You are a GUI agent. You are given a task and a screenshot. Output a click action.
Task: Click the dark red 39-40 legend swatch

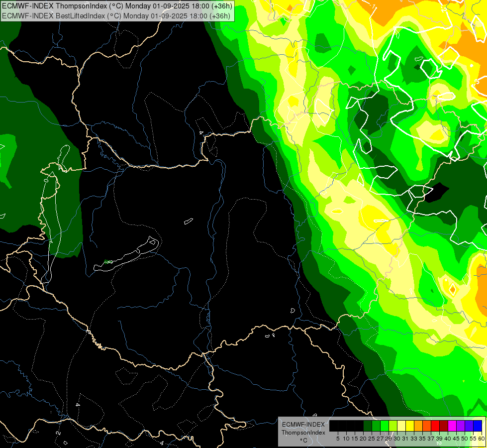tap(444, 426)
